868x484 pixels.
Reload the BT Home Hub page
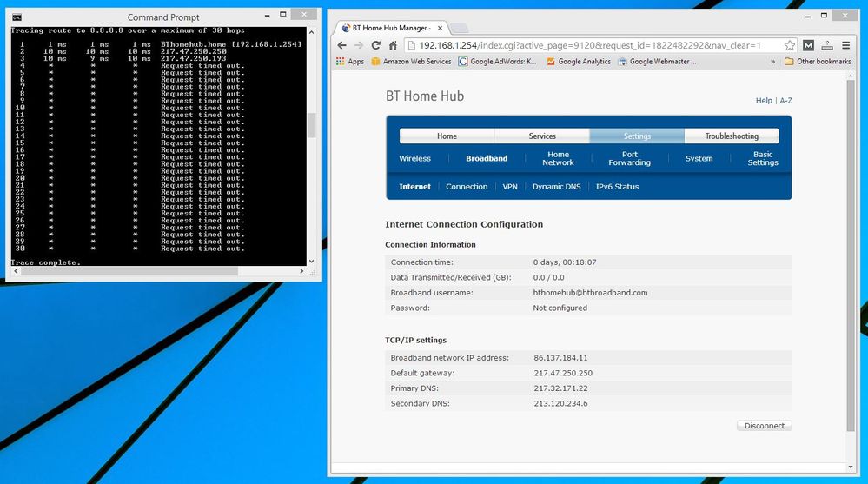(x=376, y=45)
